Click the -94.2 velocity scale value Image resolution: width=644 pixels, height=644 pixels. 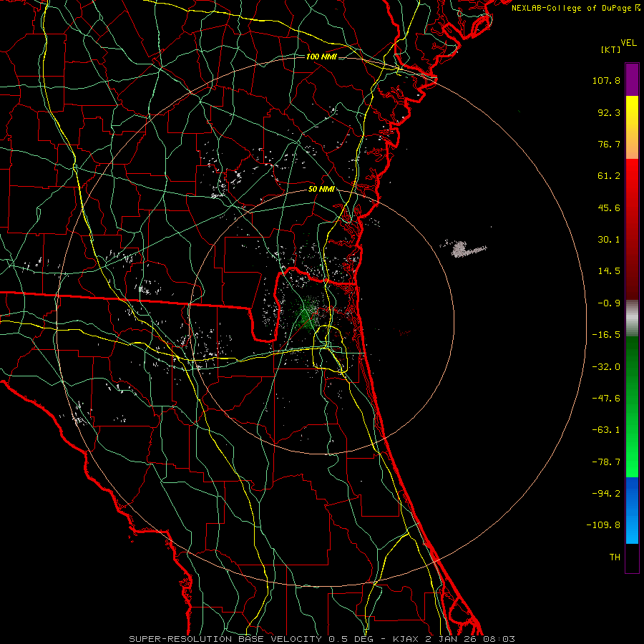606,494
